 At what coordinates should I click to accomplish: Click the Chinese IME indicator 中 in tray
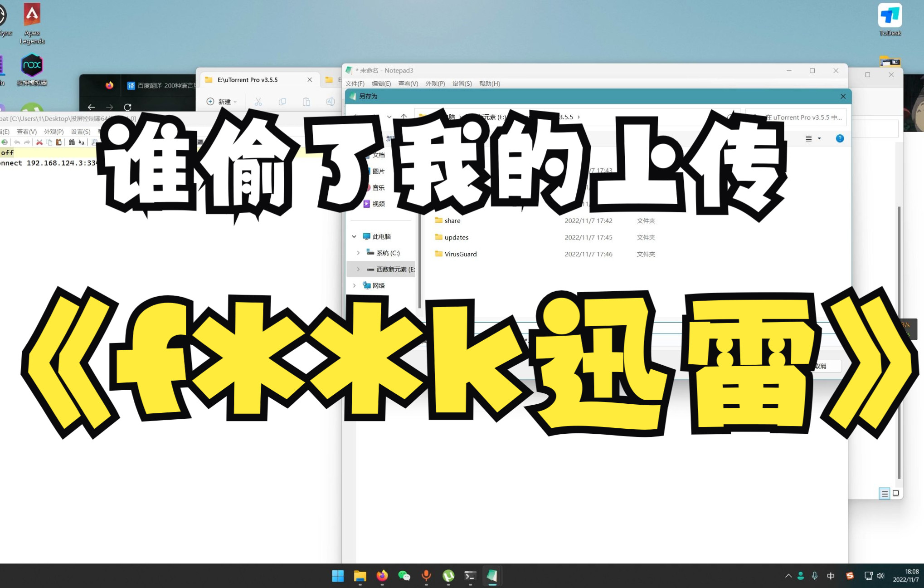pos(831,576)
